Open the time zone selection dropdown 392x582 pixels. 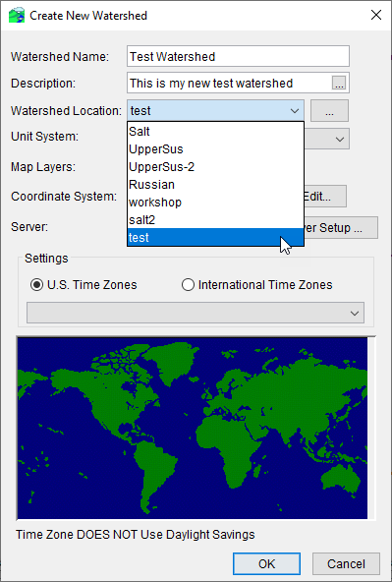click(196, 313)
